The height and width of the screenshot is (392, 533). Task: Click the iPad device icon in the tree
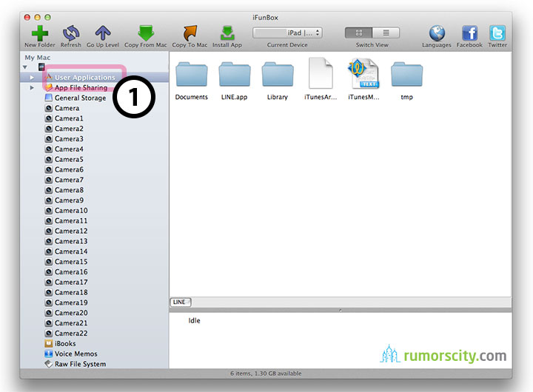click(x=41, y=67)
